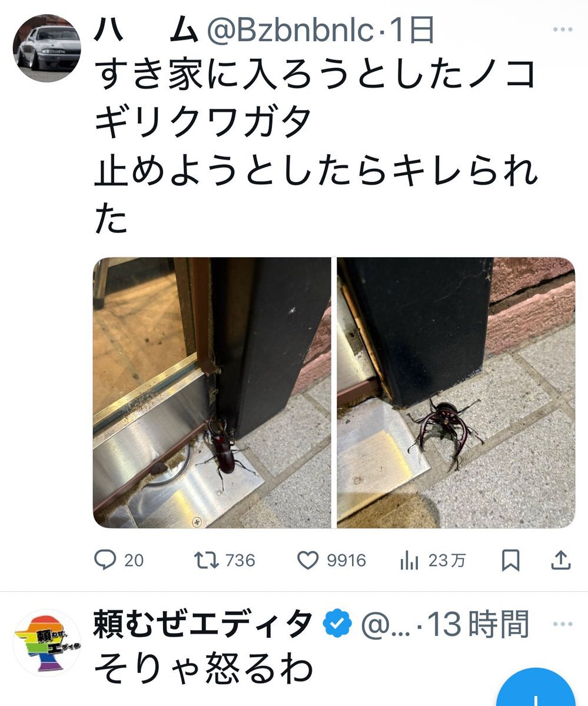588x706 pixels.
Task: Bookmark the stag beetle tweet
Action: click(510, 560)
